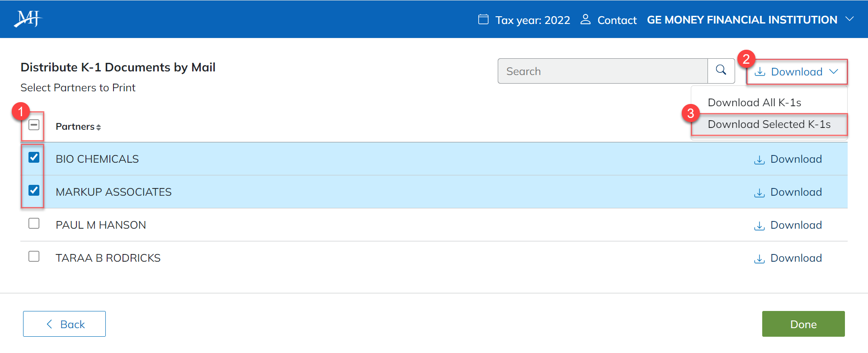Click the MJ logo in header
The height and width of the screenshot is (353, 868).
tap(28, 19)
